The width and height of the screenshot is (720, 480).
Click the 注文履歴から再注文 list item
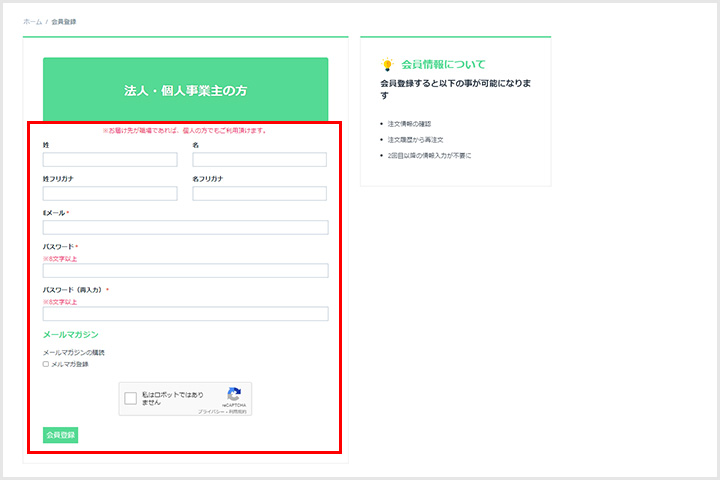pos(416,140)
